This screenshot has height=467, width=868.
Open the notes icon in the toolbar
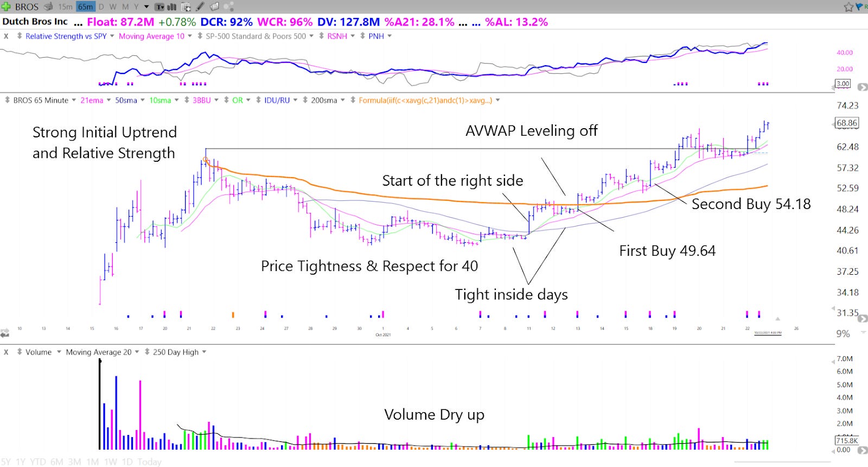click(214, 7)
